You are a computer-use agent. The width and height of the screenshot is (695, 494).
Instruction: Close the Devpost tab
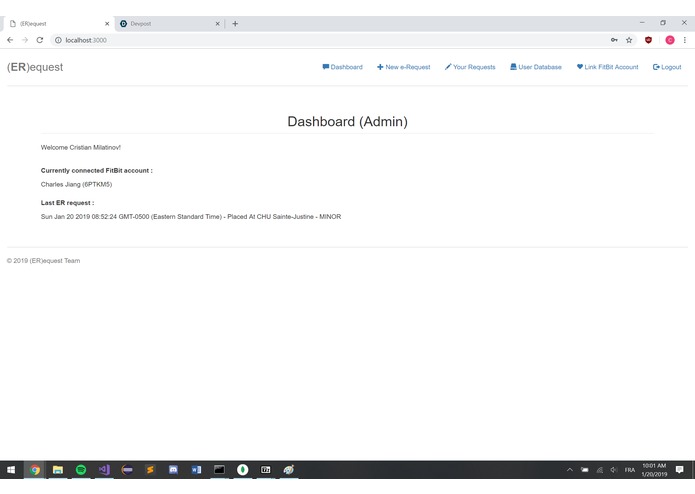217,24
